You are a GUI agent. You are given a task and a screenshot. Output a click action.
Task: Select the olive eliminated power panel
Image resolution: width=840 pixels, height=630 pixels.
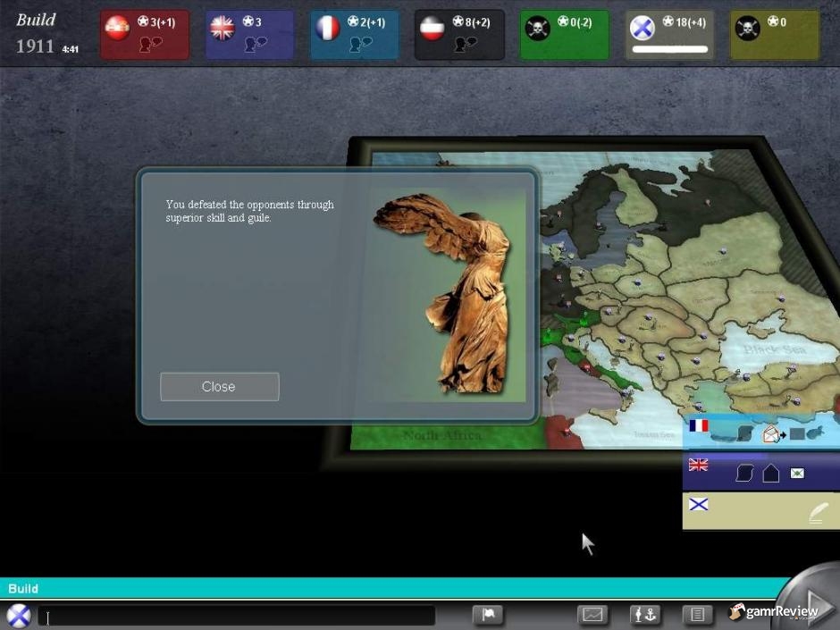(x=775, y=34)
